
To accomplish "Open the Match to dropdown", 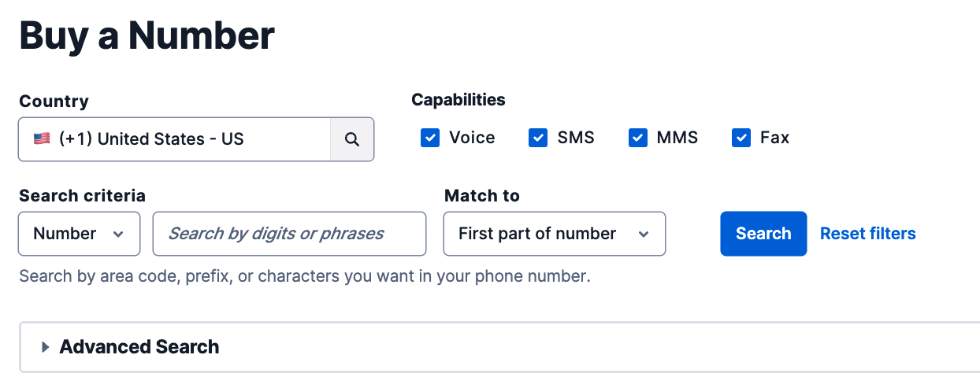I will (554, 234).
